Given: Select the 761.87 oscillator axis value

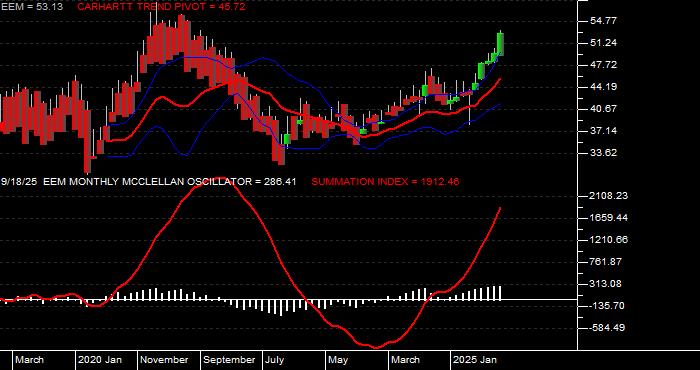Looking at the screenshot, I should pyautogui.click(x=605, y=262).
